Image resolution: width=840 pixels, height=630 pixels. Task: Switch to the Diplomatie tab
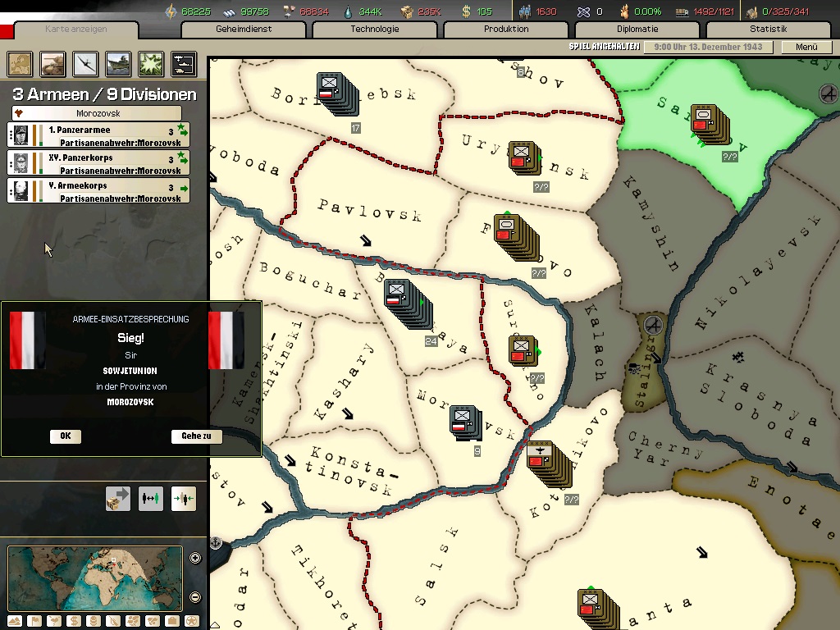click(x=637, y=30)
